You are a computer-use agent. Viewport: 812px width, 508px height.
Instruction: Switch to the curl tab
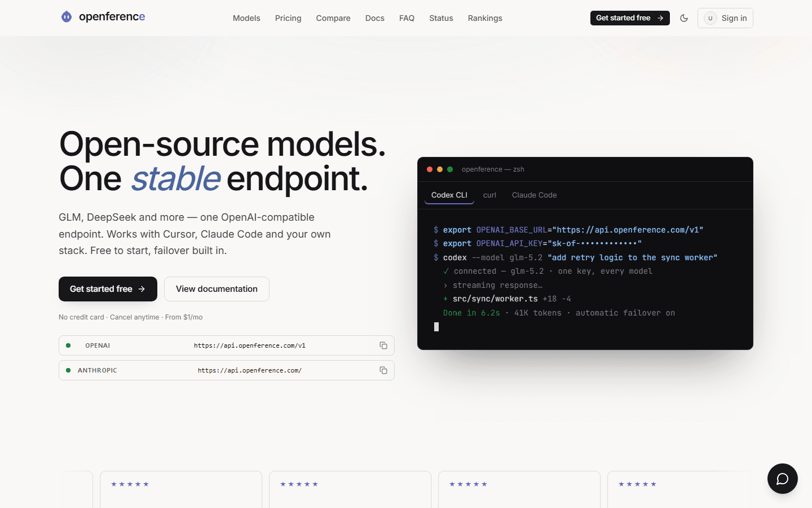489,195
